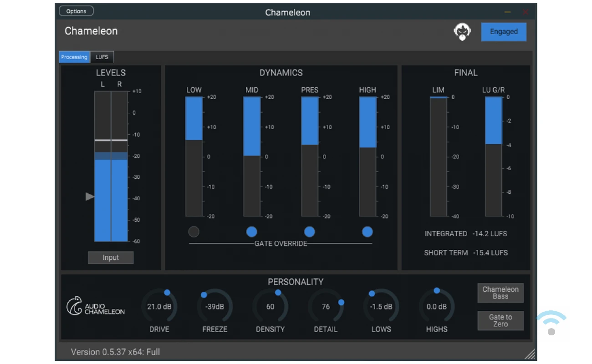
Task: Open the Options menu
Action: (x=76, y=11)
